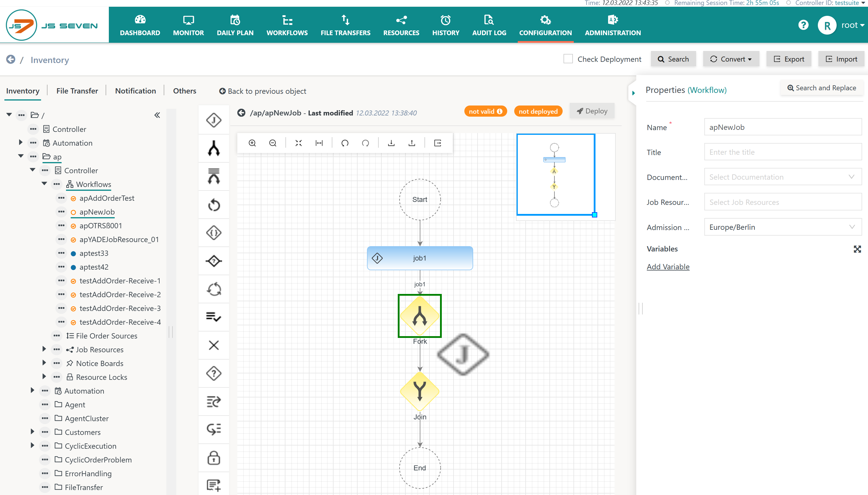Select the Cycle instruction tool
Image resolution: width=868 pixels, height=495 pixels.
click(214, 289)
